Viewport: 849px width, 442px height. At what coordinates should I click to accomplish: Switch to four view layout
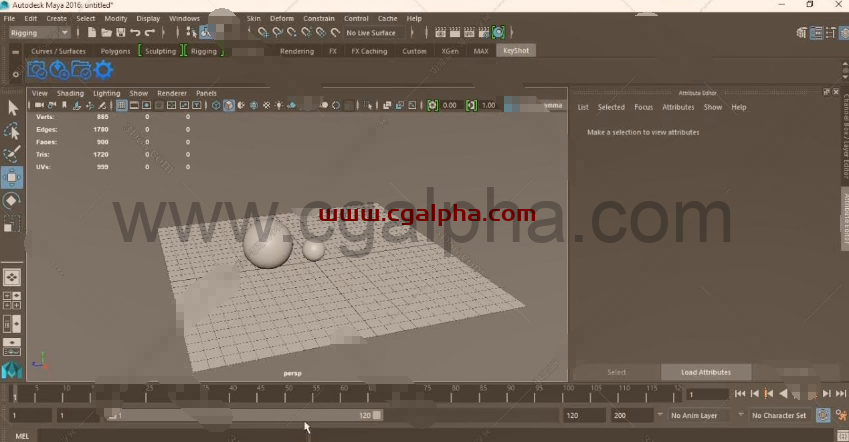(x=12, y=299)
